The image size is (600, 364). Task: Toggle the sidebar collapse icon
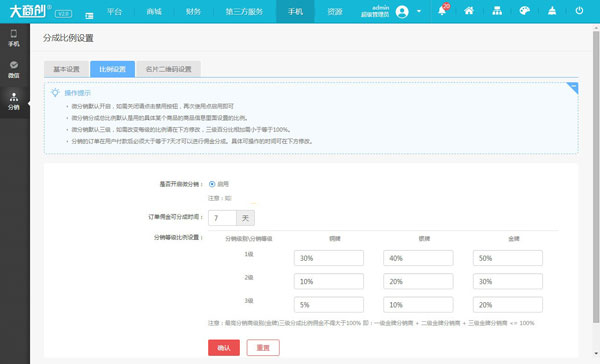coord(89,16)
